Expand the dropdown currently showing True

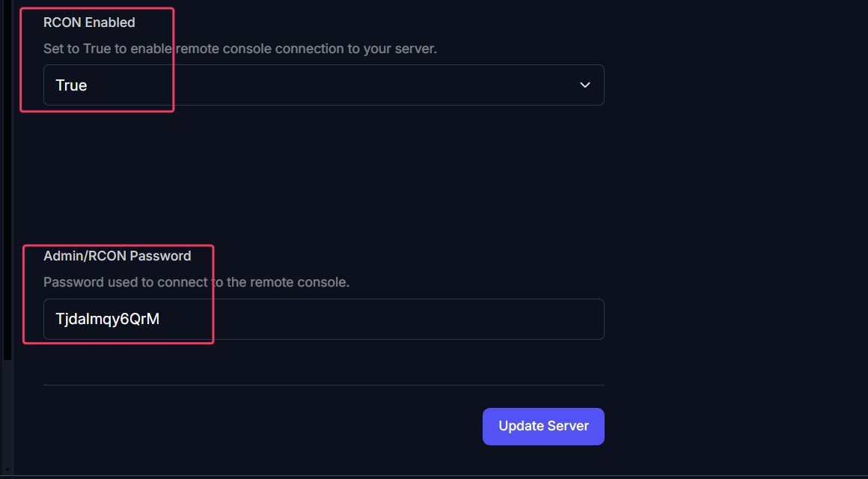(x=323, y=85)
